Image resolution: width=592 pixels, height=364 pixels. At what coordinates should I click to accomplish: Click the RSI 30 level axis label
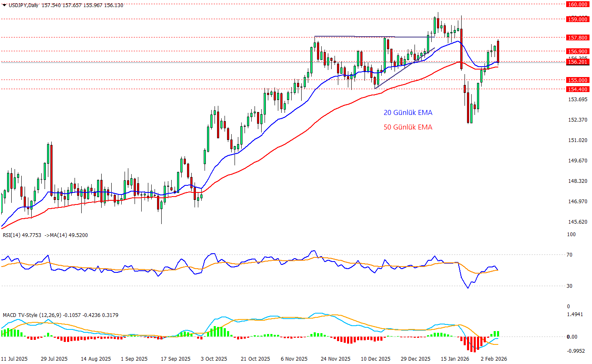[570, 286]
